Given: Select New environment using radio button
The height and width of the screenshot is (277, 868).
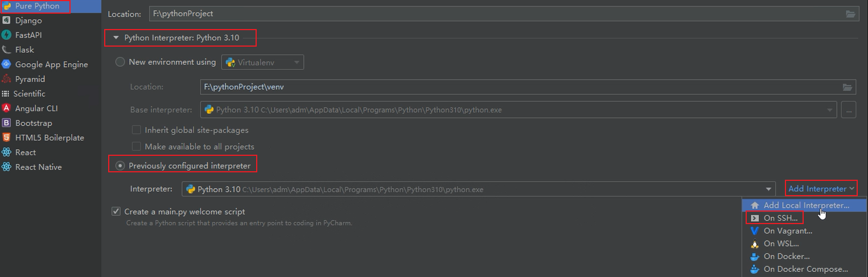Looking at the screenshot, I should point(120,62).
